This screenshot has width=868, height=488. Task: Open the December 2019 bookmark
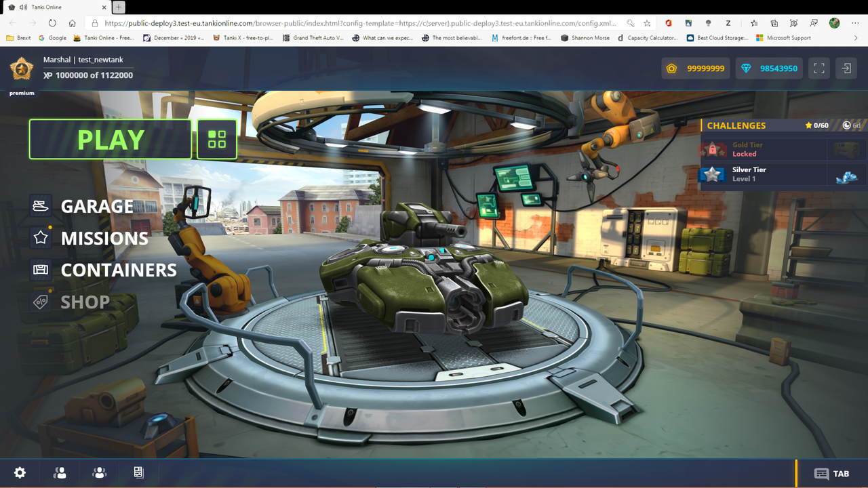(x=174, y=38)
